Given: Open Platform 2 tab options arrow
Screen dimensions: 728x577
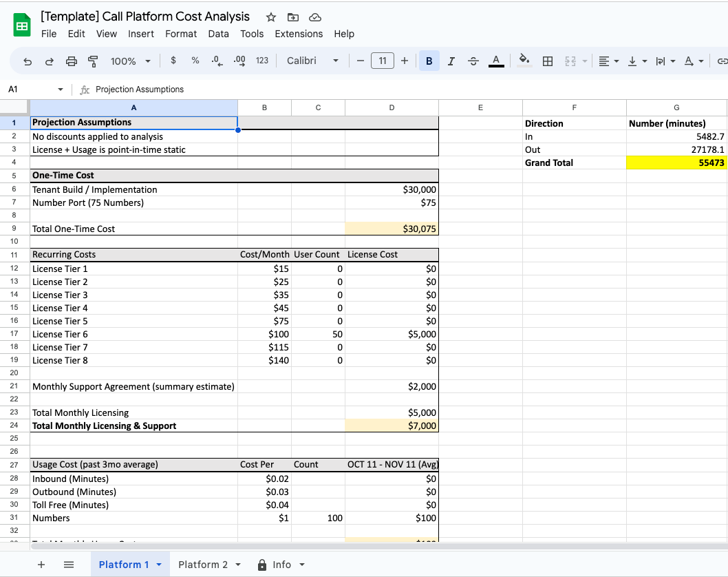Looking at the screenshot, I should (238, 565).
